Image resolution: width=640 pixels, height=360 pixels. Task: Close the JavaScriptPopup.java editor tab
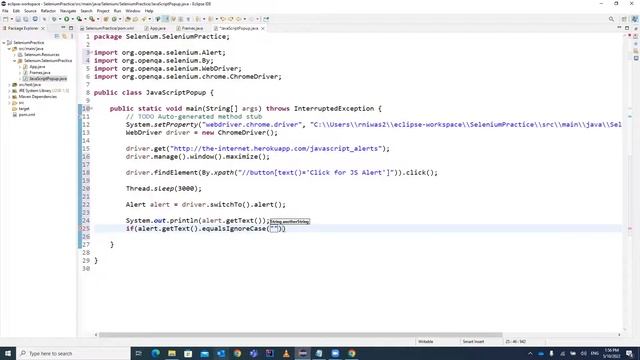(262, 28)
